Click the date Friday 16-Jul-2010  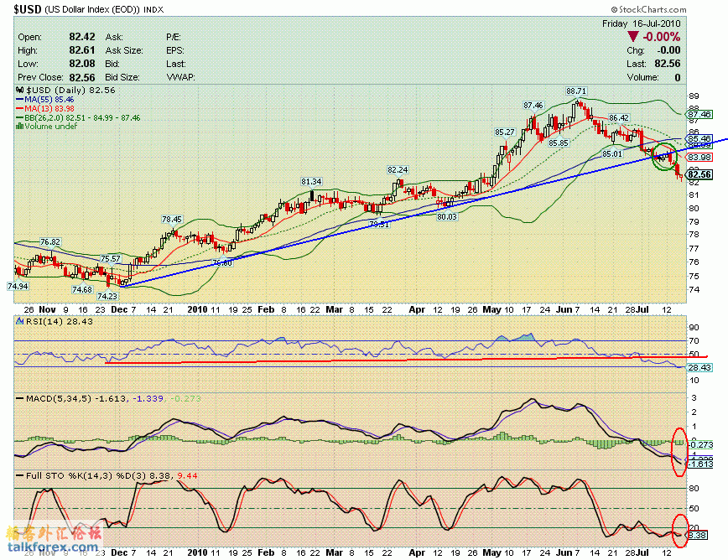(x=641, y=23)
